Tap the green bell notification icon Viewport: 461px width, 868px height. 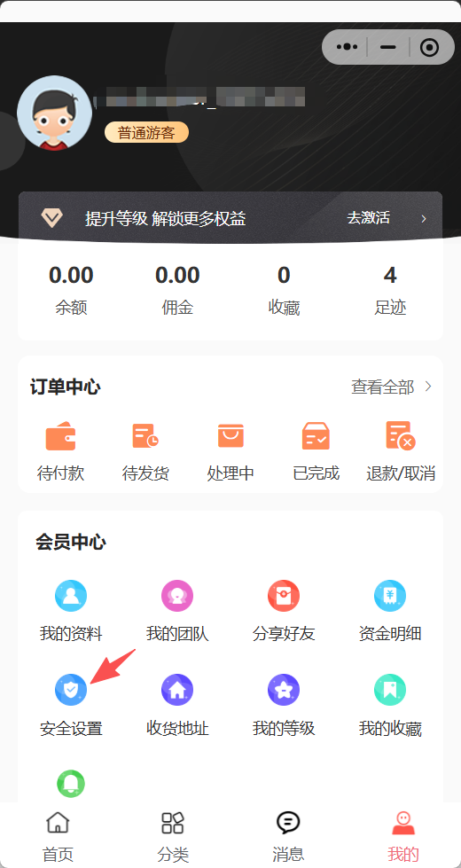tap(71, 784)
